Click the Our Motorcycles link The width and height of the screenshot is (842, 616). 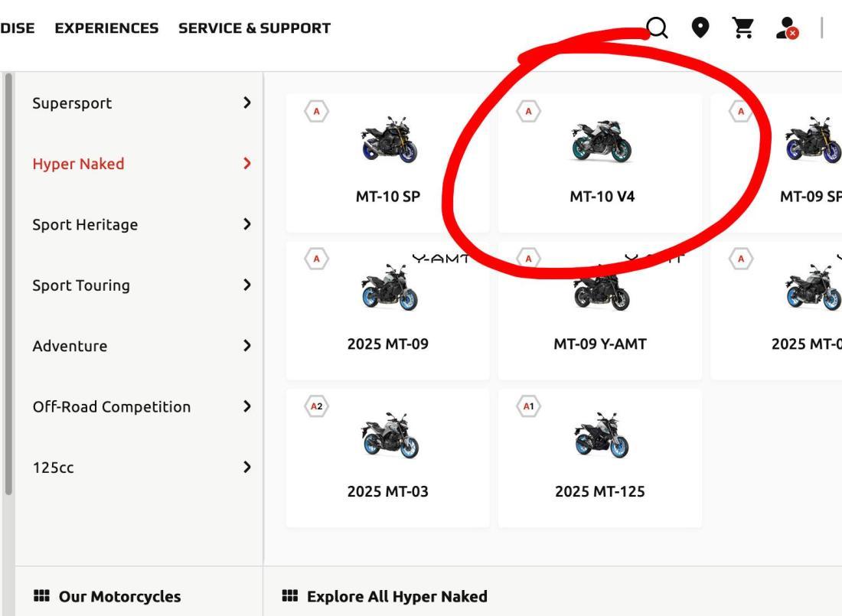[119, 596]
